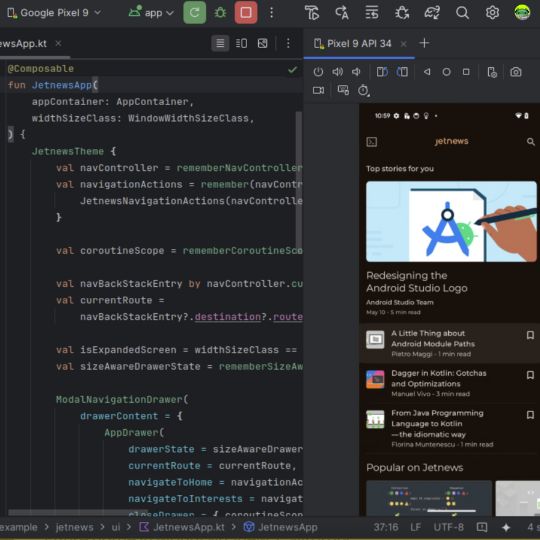Close the JetnewsApp.kt editor tab
The image size is (540, 540).
coord(59,43)
